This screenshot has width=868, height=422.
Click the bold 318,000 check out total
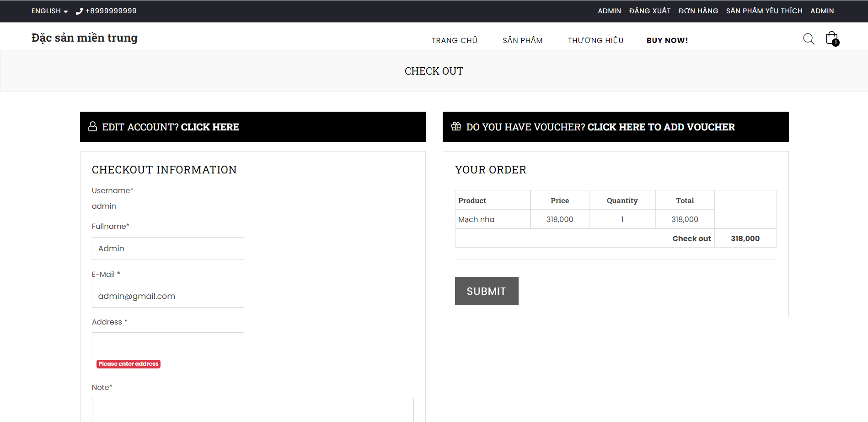745,238
